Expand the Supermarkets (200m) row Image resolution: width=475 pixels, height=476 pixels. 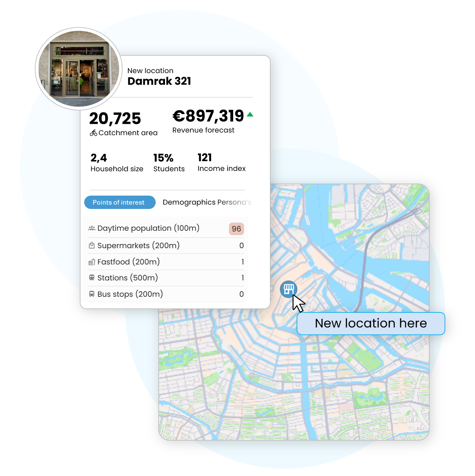166,245
